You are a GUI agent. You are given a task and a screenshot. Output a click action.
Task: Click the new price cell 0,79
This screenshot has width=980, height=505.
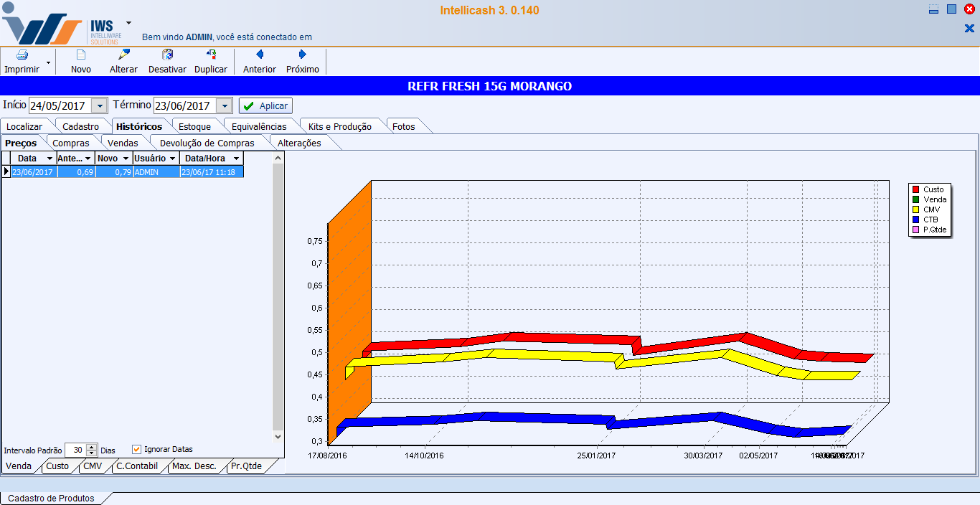pyautogui.click(x=113, y=172)
